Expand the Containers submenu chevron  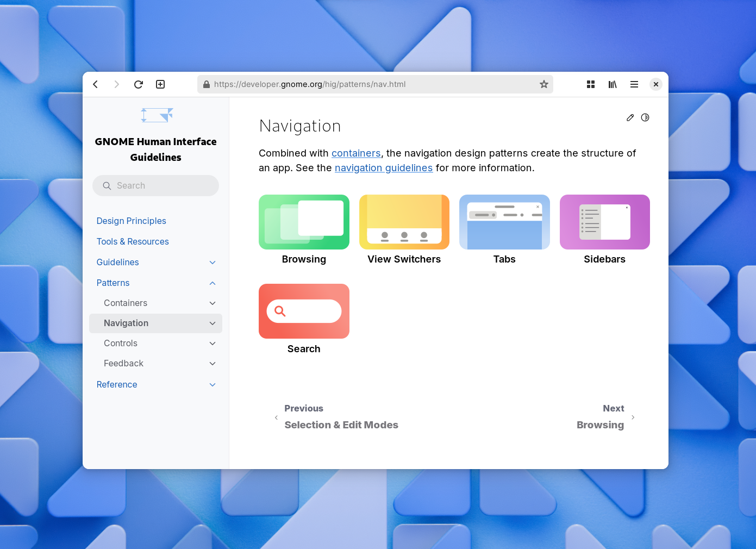point(213,303)
